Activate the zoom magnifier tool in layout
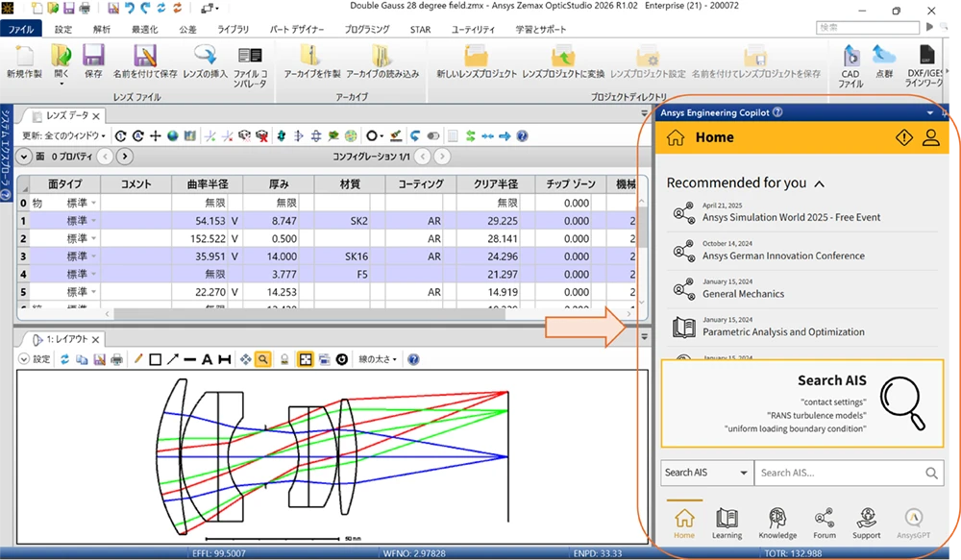The width and height of the screenshot is (961, 560). (263, 359)
